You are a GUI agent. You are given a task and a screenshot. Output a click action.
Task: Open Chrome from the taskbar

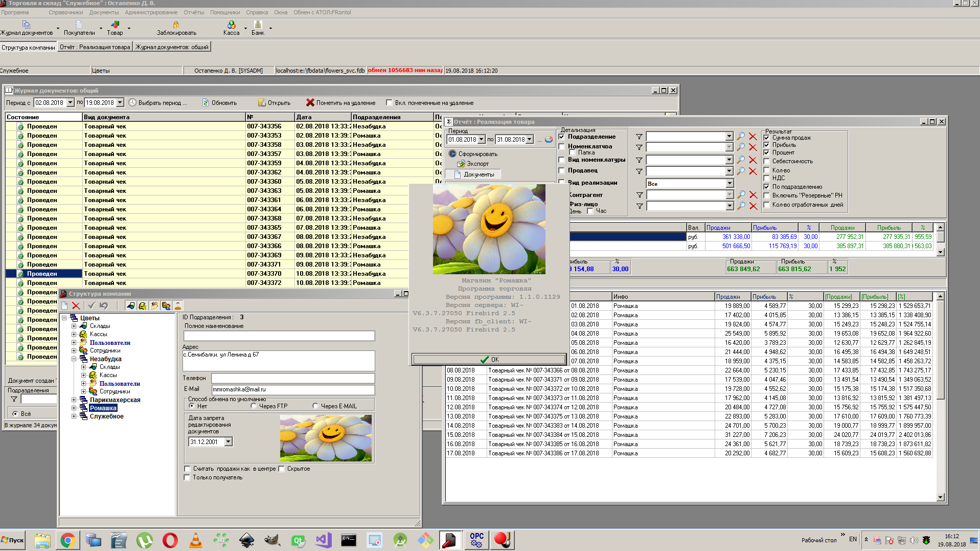pos(67,540)
